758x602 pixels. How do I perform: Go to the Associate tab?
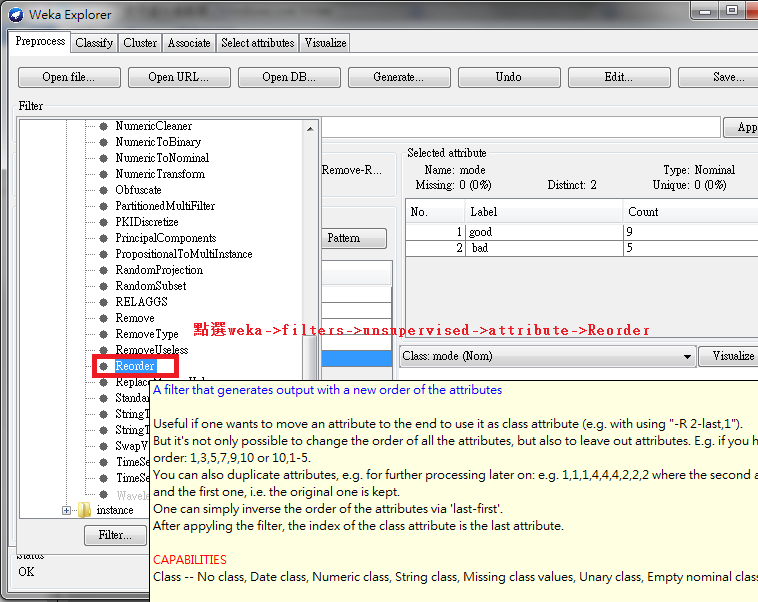tap(189, 43)
